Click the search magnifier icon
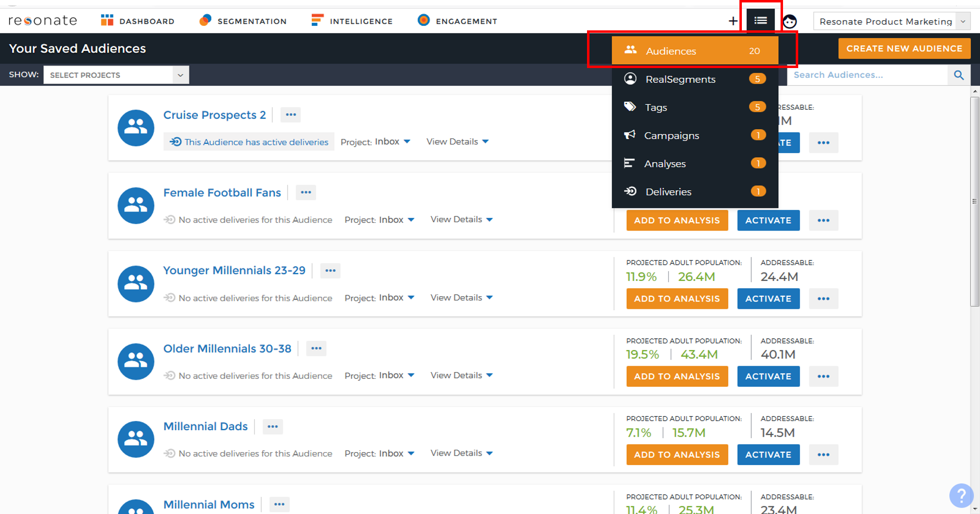Viewport: 980px width, 514px height. tap(959, 75)
